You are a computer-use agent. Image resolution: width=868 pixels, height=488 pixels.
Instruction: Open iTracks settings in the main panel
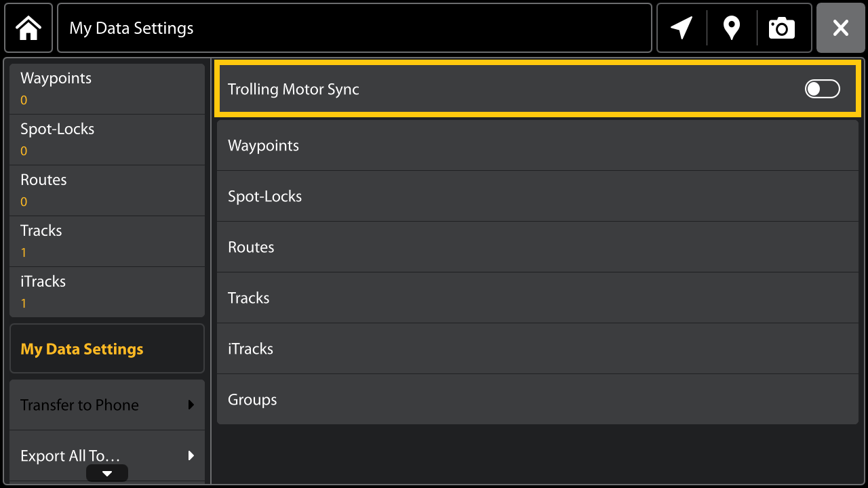pos(538,348)
